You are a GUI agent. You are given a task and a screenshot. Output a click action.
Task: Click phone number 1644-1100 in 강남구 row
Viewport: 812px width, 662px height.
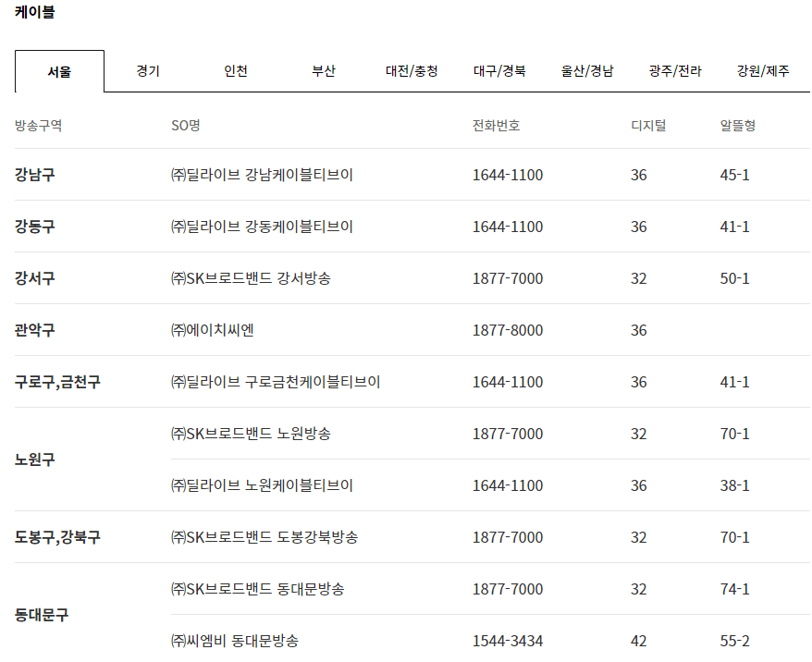pyautogui.click(x=508, y=175)
